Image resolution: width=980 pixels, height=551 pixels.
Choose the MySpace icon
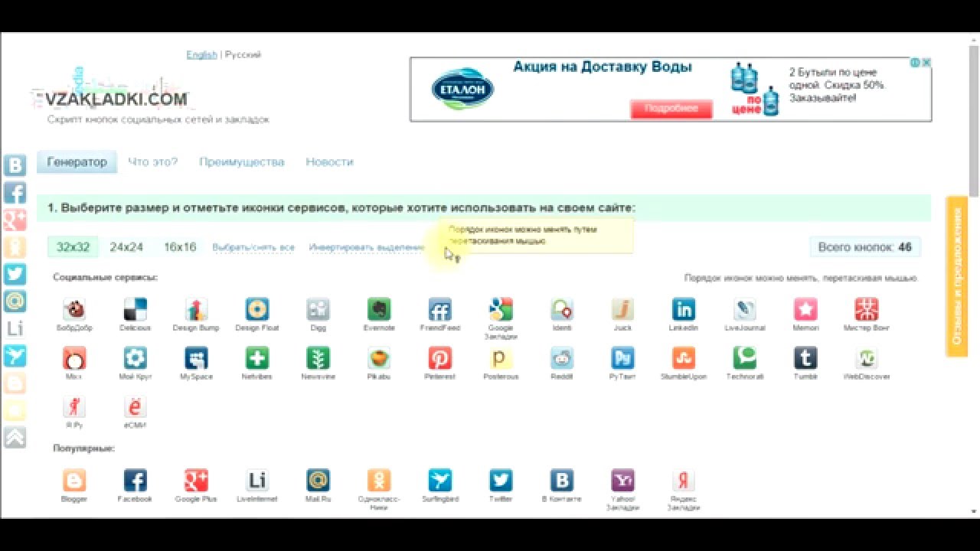(x=196, y=358)
